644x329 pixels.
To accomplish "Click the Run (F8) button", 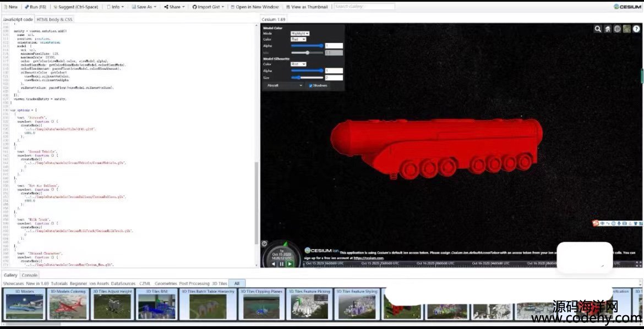I will [35, 7].
